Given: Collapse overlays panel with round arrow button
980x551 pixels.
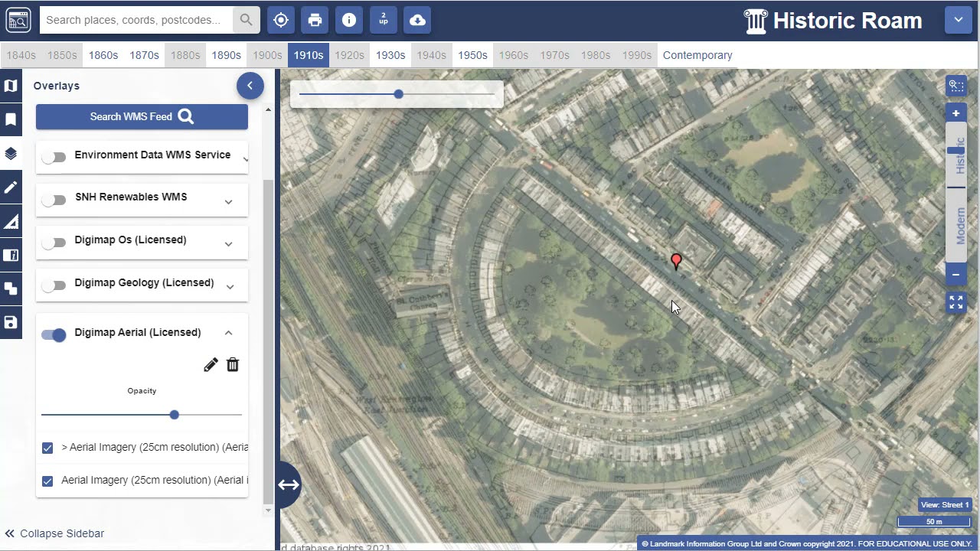Looking at the screenshot, I should coord(250,86).
